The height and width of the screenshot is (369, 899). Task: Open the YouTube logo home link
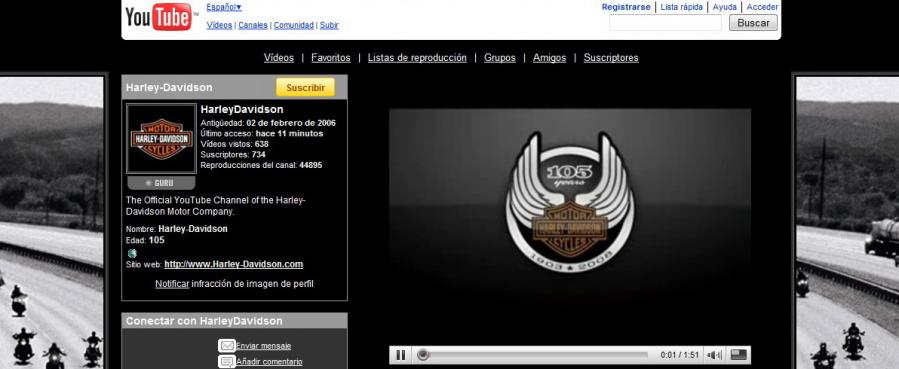(x=159, y=17)
